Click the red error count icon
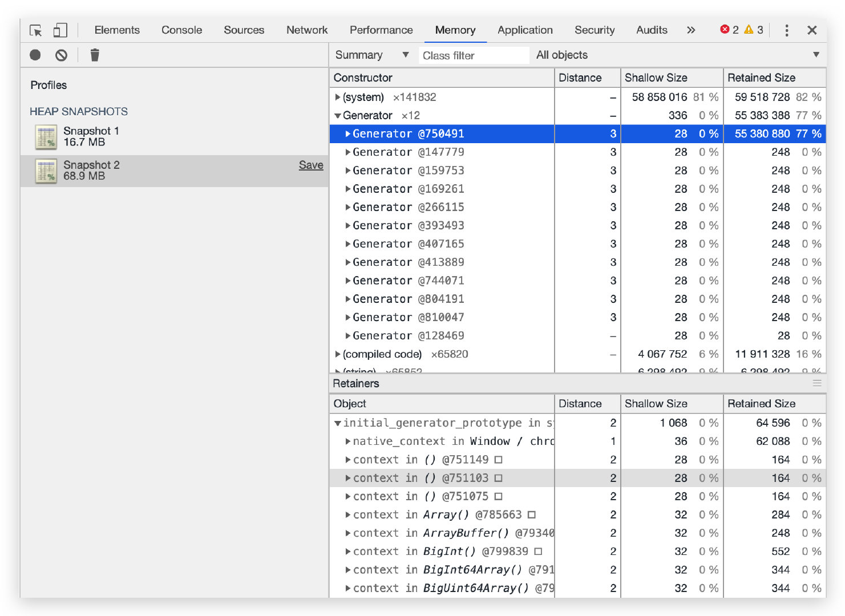Image resolution: width=845 pixels, height=616 pixels. [725, 30]
